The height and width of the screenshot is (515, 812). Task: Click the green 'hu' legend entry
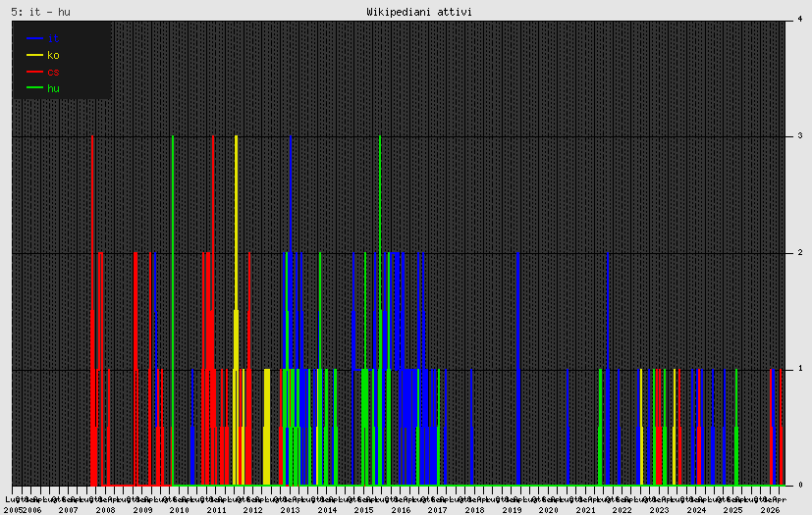[x=53, y=88]
